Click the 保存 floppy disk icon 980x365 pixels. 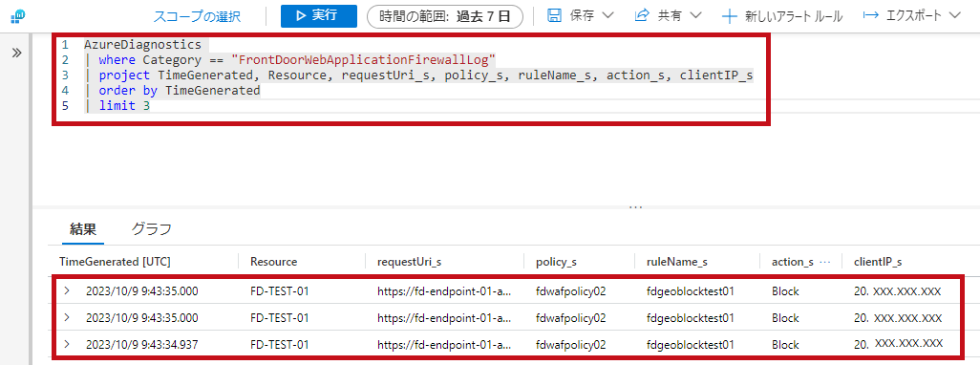(x=554, y=15)
